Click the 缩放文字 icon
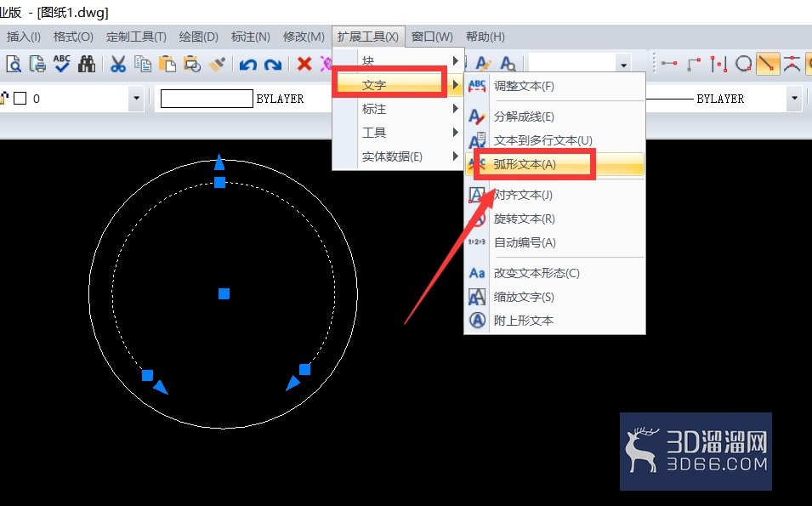Image resolution: width=812 pixels, height=506 pixels. [x=477, y=297]
